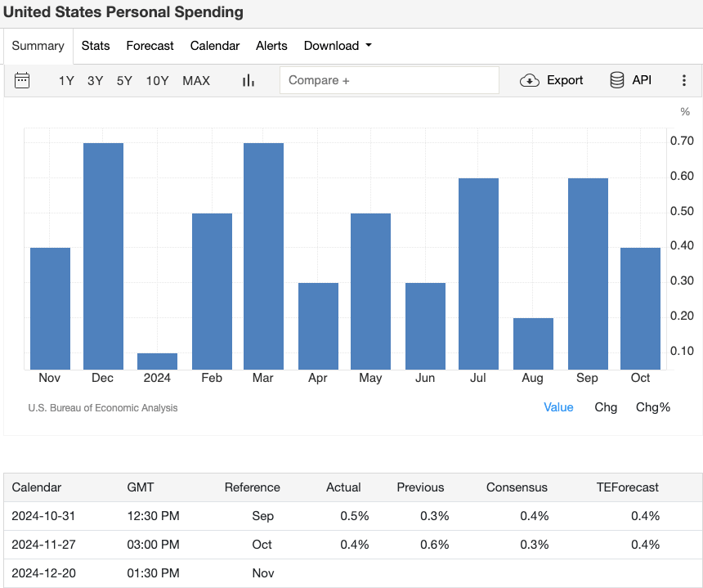The width and height of the screenshot is (703, 588).
Task: Select the 1Y time range
Action: pyautogui.click(x=66, y=80)
